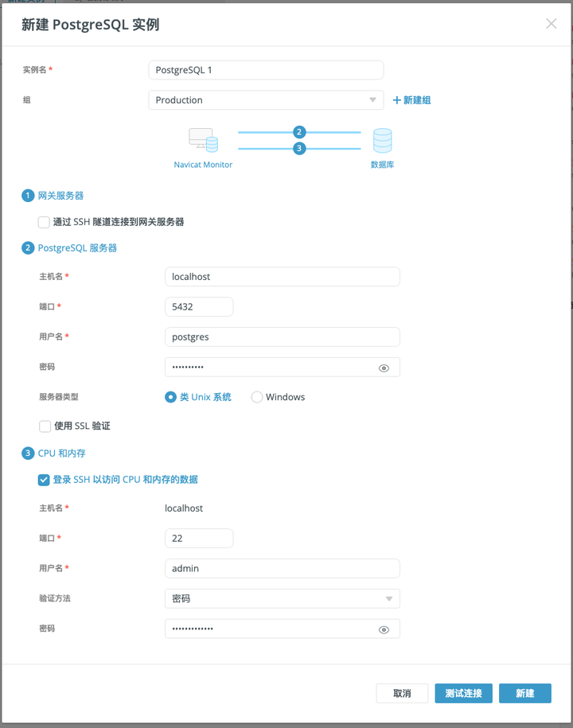Click the 数据库 cylinder icon
This screenshot has width=573, height=728.
coord(383,141)
